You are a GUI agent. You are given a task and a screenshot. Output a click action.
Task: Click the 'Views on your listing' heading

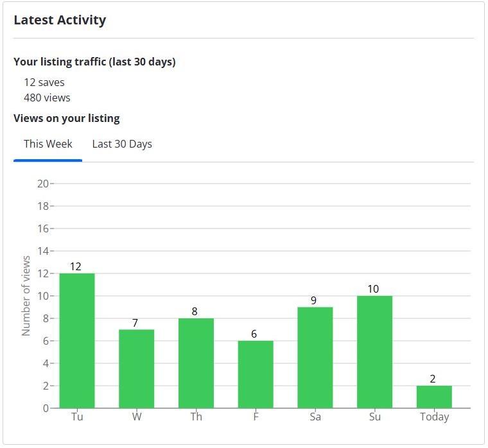(x=67, y=118)
